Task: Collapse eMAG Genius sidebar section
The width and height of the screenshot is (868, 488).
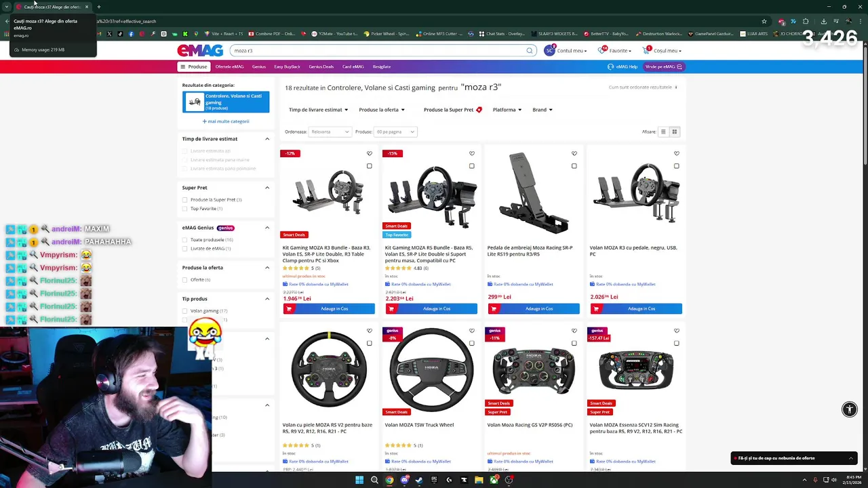Action: coord(267,228)
